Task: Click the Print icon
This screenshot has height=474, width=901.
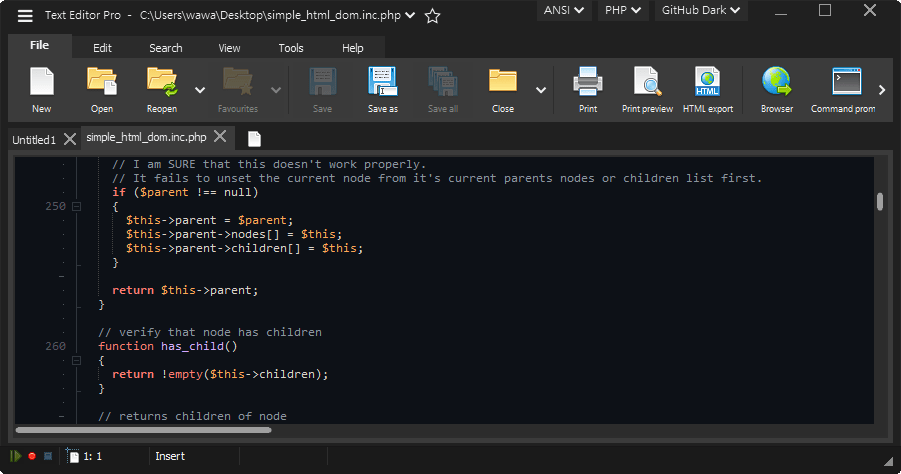Action: tap(588, 82)
